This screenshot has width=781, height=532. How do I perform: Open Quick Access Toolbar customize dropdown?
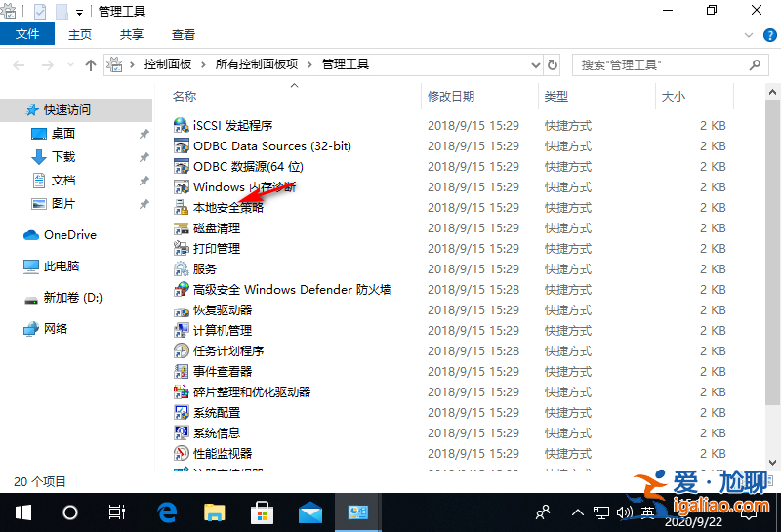79,13
